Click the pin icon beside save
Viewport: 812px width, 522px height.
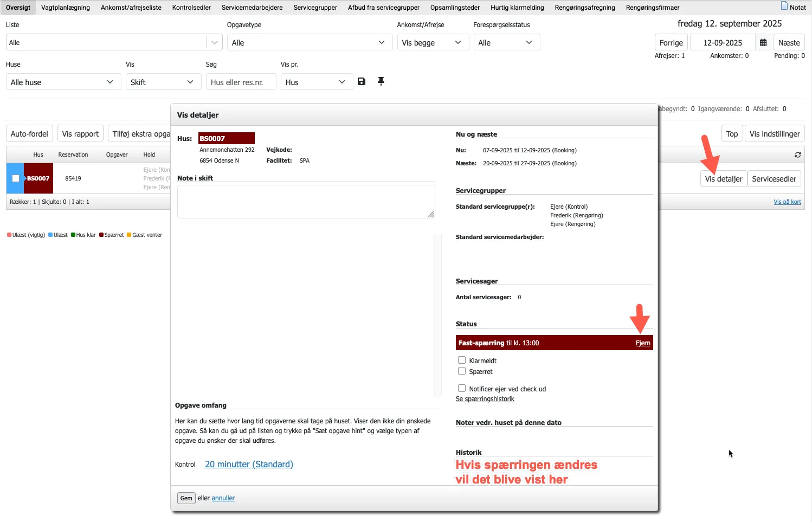pos(381,81)
